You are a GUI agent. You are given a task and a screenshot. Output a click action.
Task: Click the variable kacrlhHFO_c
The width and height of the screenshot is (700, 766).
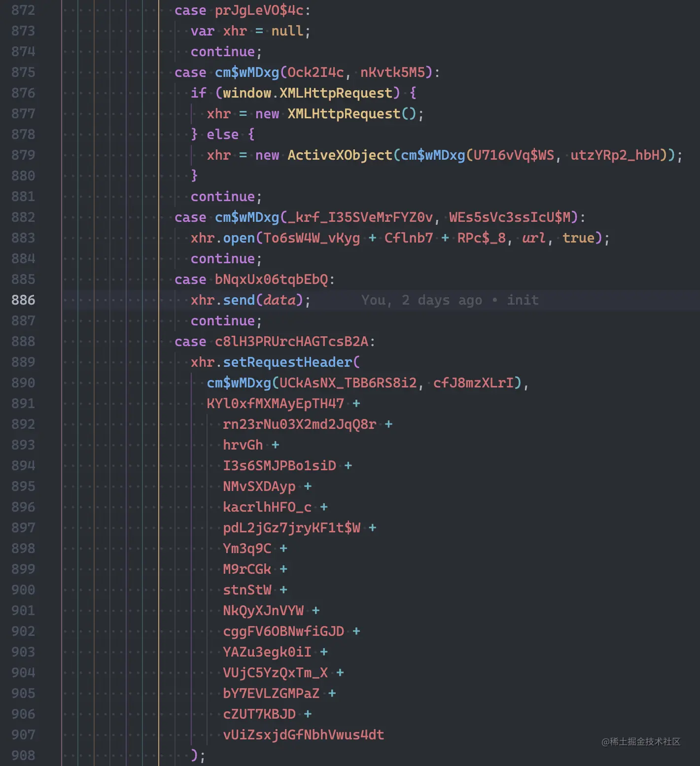(x=267, y=507)
